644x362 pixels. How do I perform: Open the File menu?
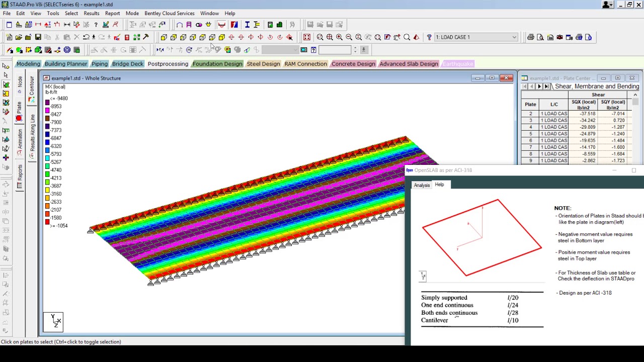click(7, 14)
